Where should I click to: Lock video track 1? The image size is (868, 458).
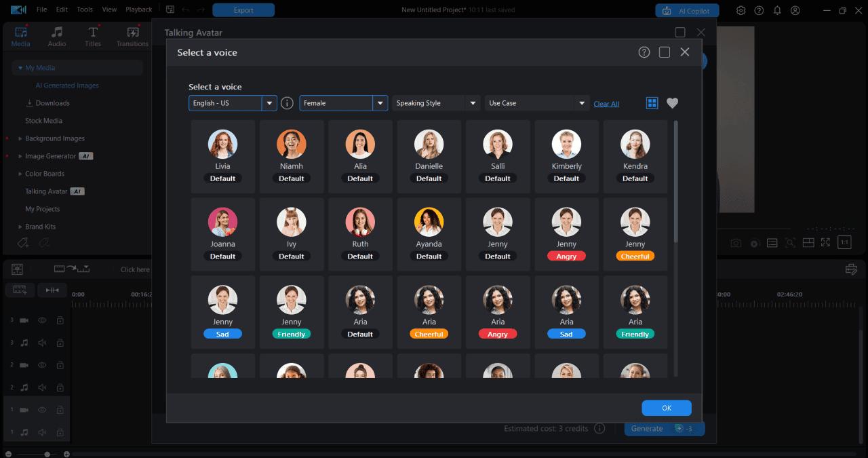(60, 410)
